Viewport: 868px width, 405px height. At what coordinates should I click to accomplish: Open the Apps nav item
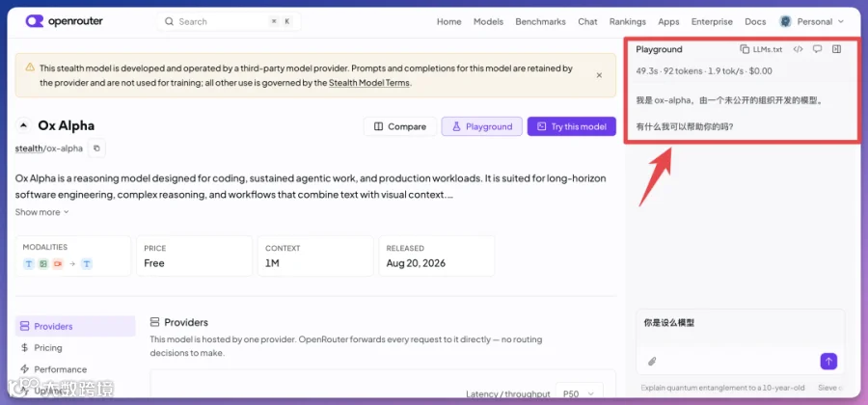click(x=668, y=21)
